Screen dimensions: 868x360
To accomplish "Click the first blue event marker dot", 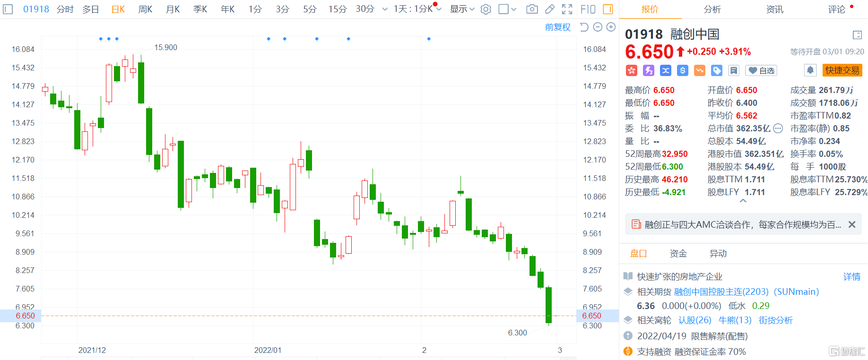I will click(101, 39).
